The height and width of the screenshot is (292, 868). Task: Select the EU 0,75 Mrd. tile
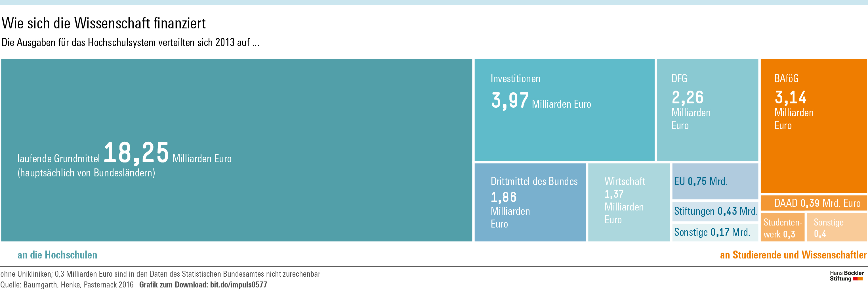[715, 182]
